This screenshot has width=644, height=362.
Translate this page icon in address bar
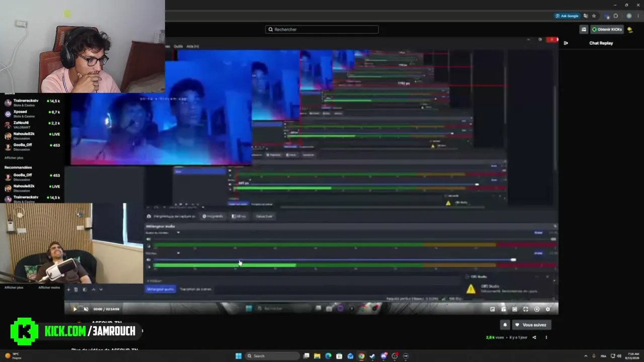pos(586,16)
